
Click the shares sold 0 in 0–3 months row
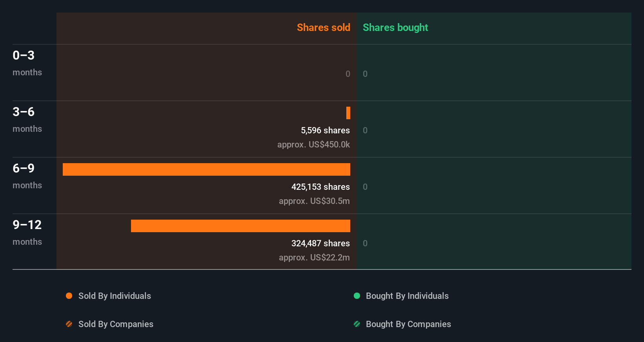348,74
